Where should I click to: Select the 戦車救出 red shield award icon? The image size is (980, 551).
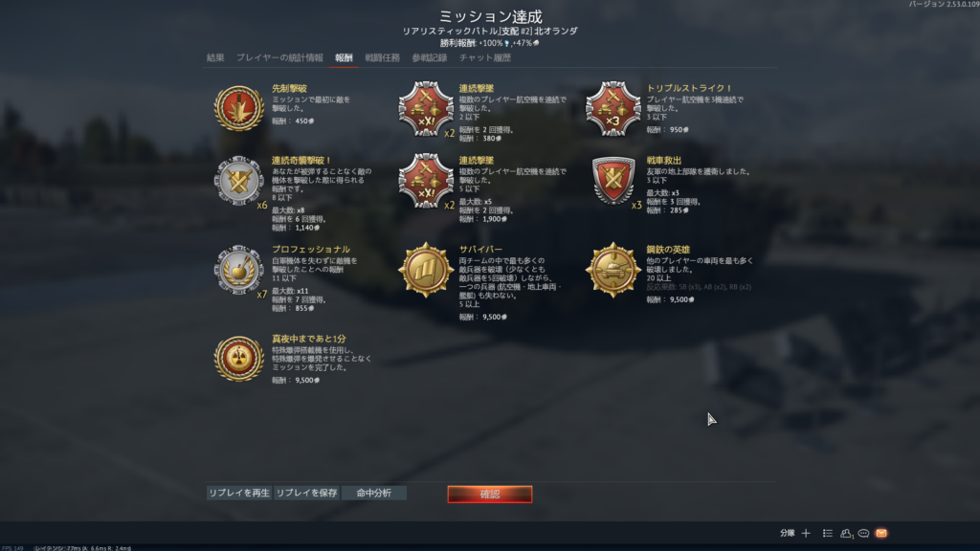coord(613,181)
